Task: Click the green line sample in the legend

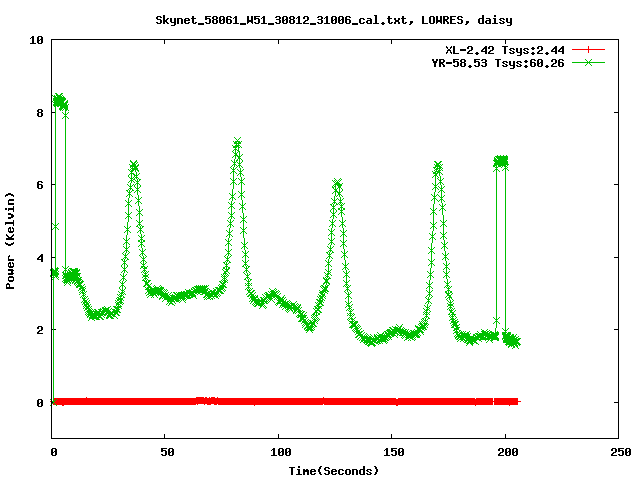Action: pos(588,62)
